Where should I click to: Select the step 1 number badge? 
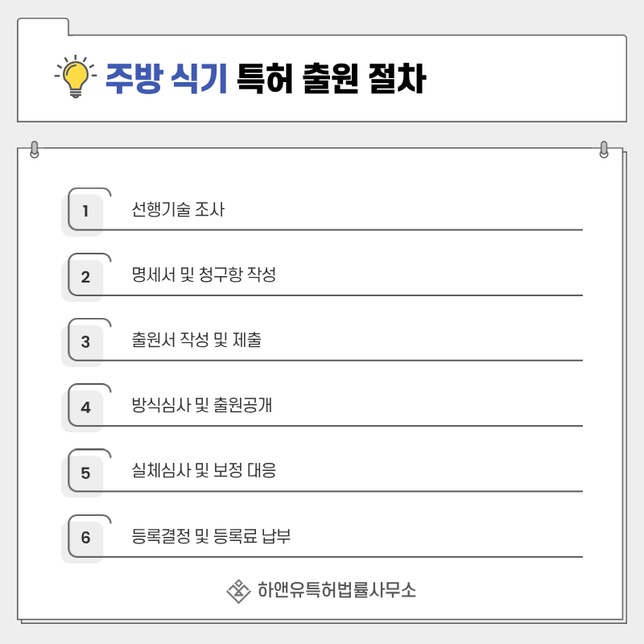(x=85, y=212)
